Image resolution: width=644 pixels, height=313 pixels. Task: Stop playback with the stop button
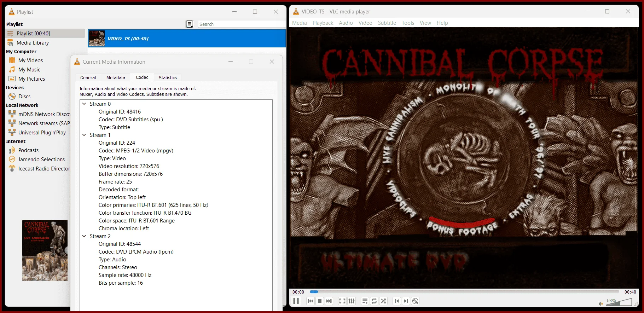(x=320, y=301)
